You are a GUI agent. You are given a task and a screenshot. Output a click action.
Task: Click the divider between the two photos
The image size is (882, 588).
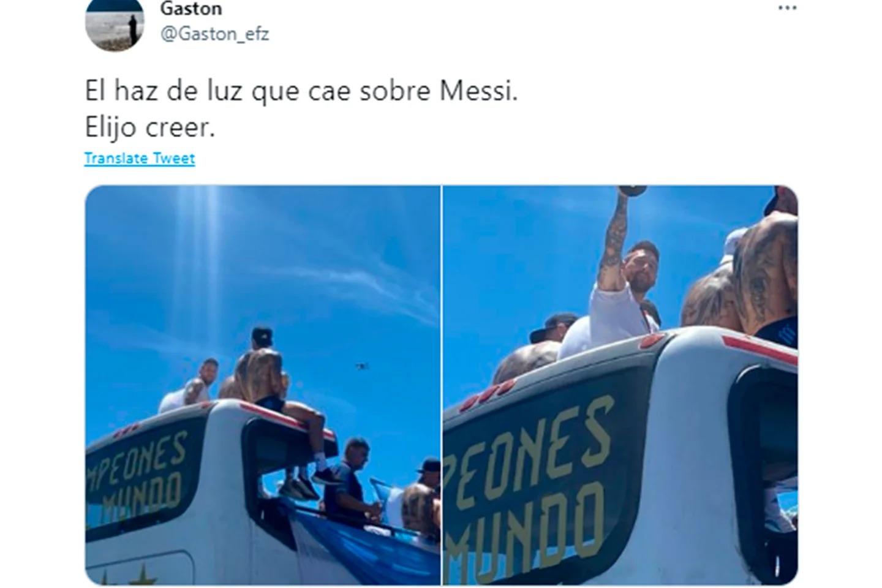442,385
